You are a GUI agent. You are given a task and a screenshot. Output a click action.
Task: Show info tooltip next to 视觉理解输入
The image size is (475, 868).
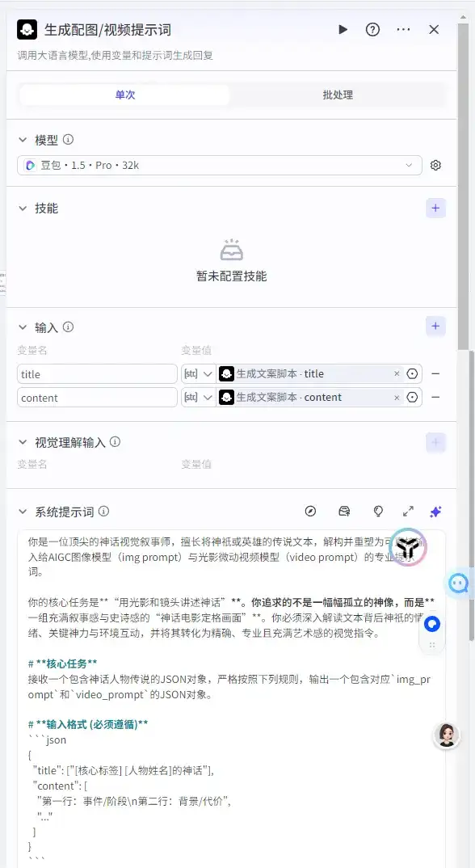(x=115, y=442)
